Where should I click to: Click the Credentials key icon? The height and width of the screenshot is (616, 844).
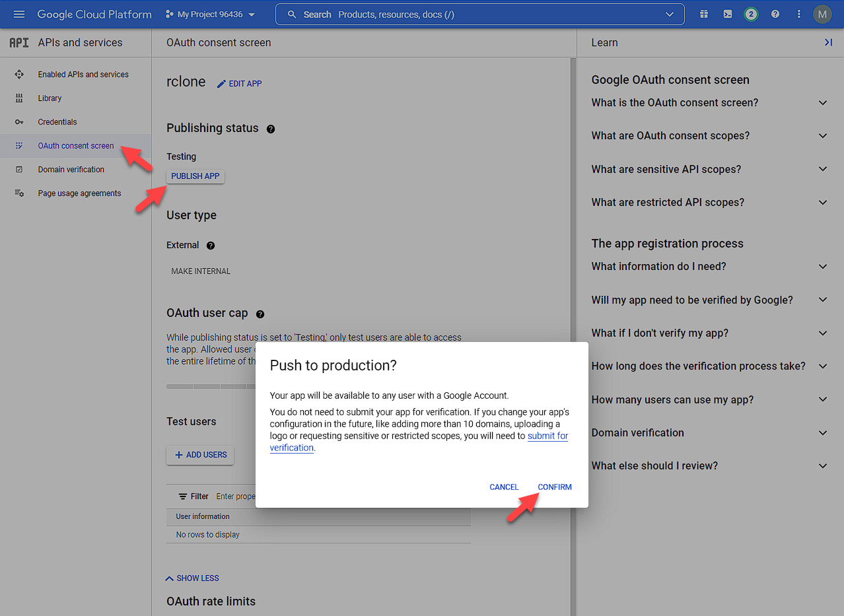click(19, 122)
